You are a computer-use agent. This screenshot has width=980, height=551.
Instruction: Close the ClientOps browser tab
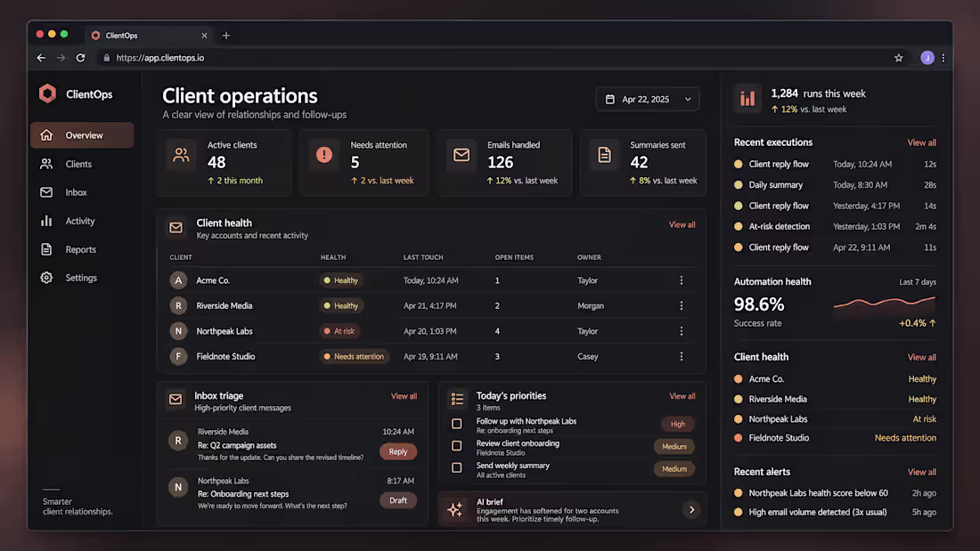(204, 36)
